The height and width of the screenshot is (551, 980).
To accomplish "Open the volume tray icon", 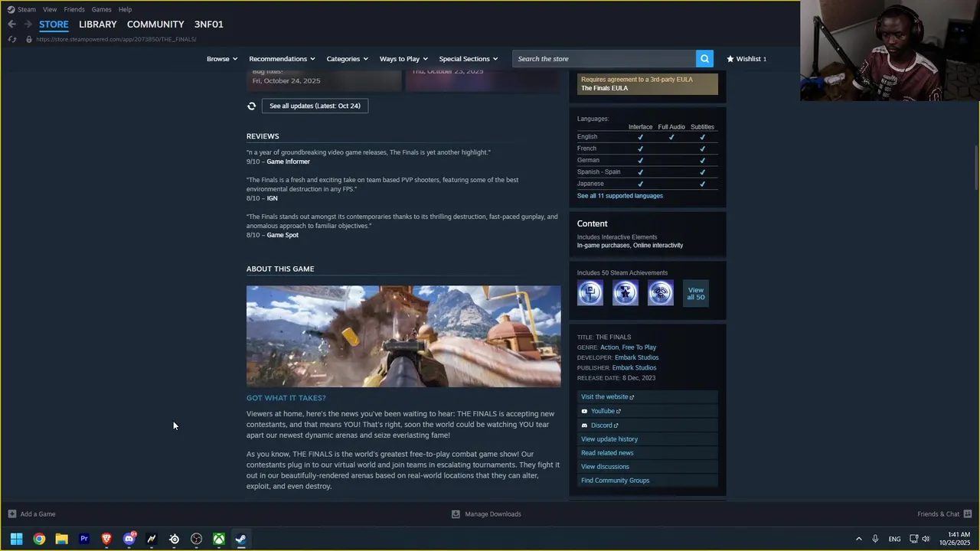I will click(926, 539).
